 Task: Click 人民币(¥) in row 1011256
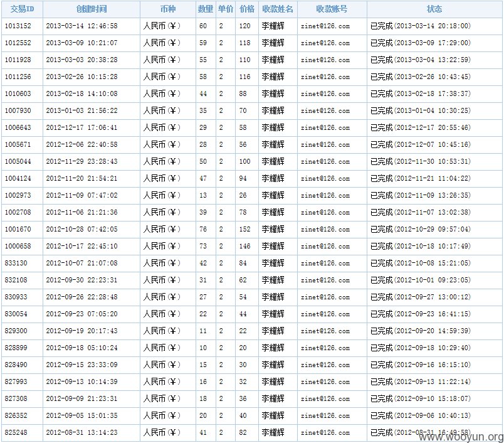click(x=162, y=77)
